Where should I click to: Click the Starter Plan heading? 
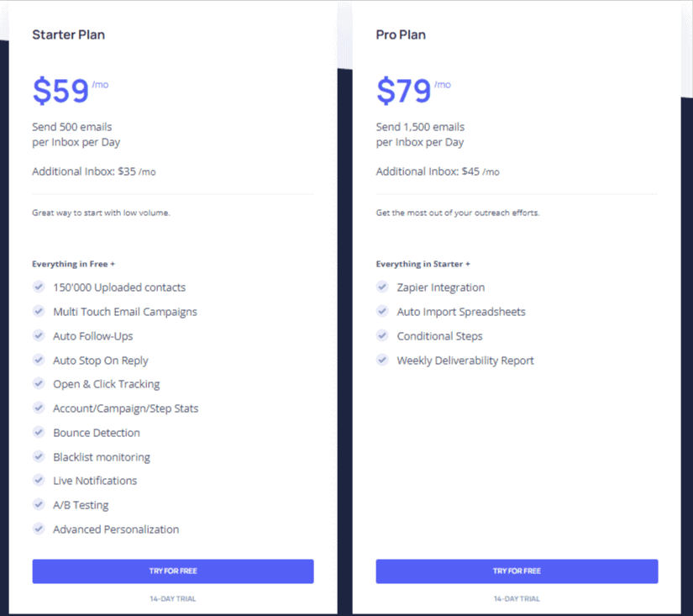tap(69, 34)
